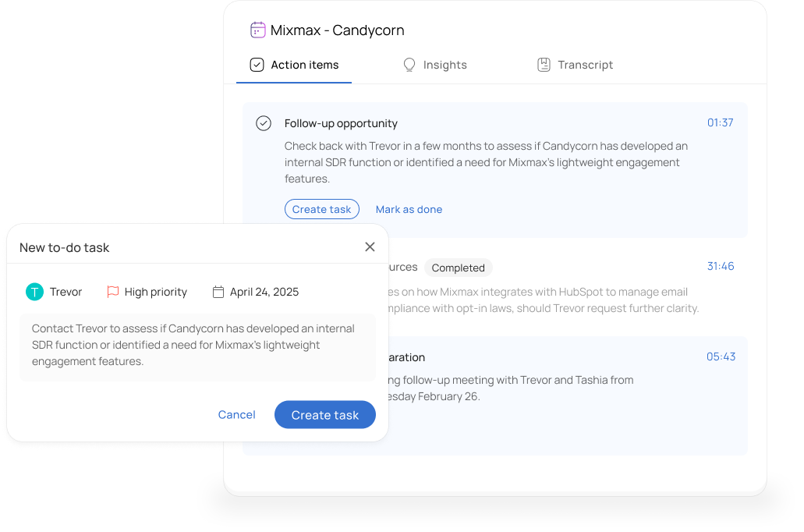Toggle the Follow-up opportunity check circle

pyautogui.click(x=264, y=123)
